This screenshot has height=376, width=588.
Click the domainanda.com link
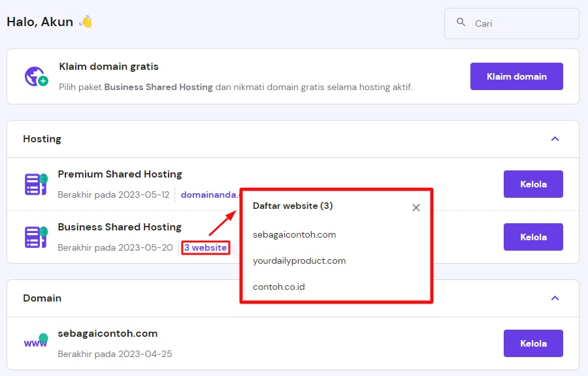click(x=209, y=195)
